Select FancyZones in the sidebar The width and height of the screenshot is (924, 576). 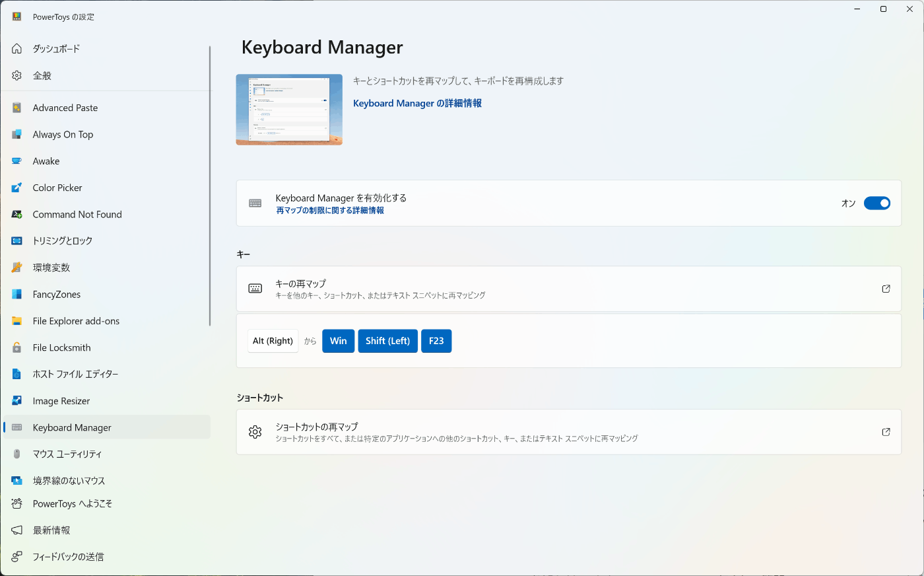click(x=106, y=294)
